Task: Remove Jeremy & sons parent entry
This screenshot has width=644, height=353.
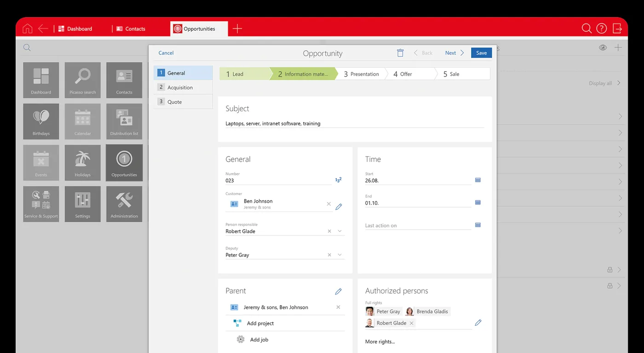Action: point(338,307)
